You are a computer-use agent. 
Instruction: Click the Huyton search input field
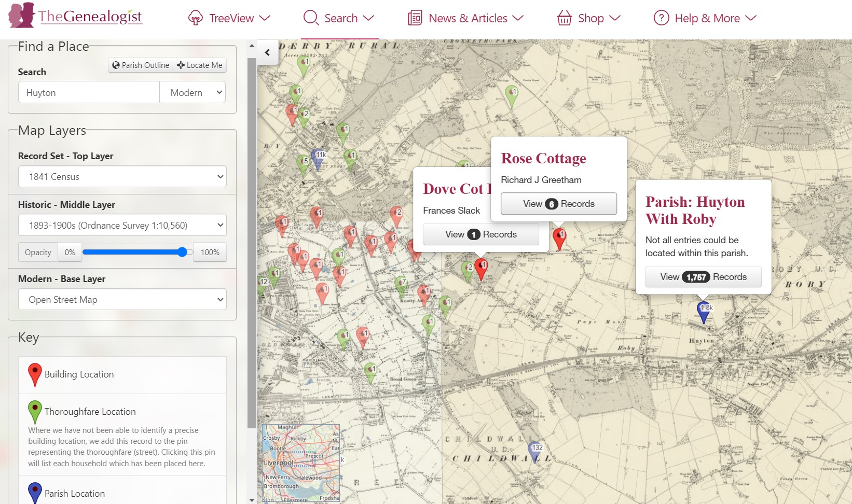pyautogui.click(x=88, y=92)
